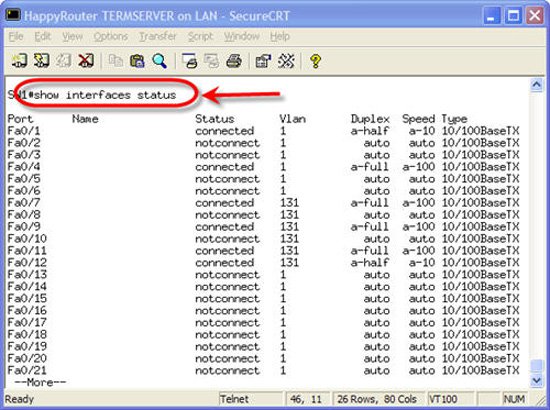Click 'a-100' speed in the Fa0/4 row

(418, 167)
